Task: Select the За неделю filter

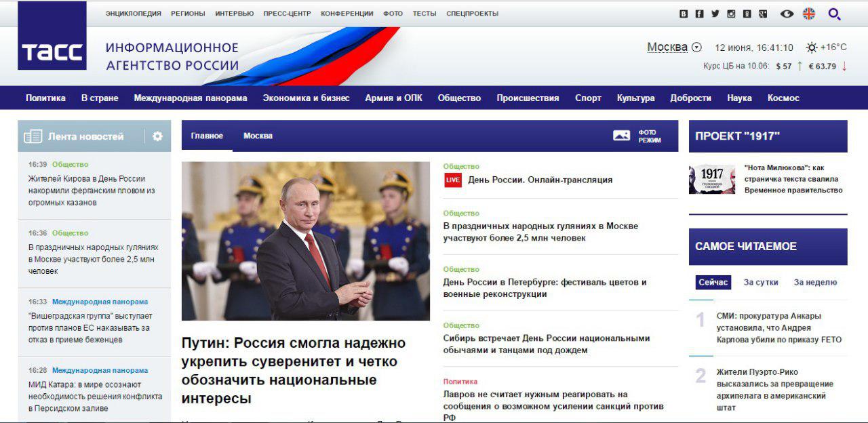Action: click(x=815, y=282)
